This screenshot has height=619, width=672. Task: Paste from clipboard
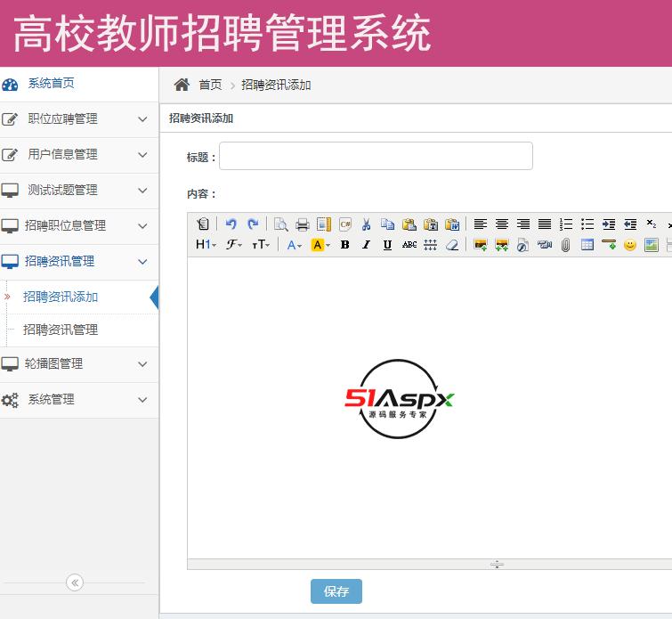tap(409, 224)
